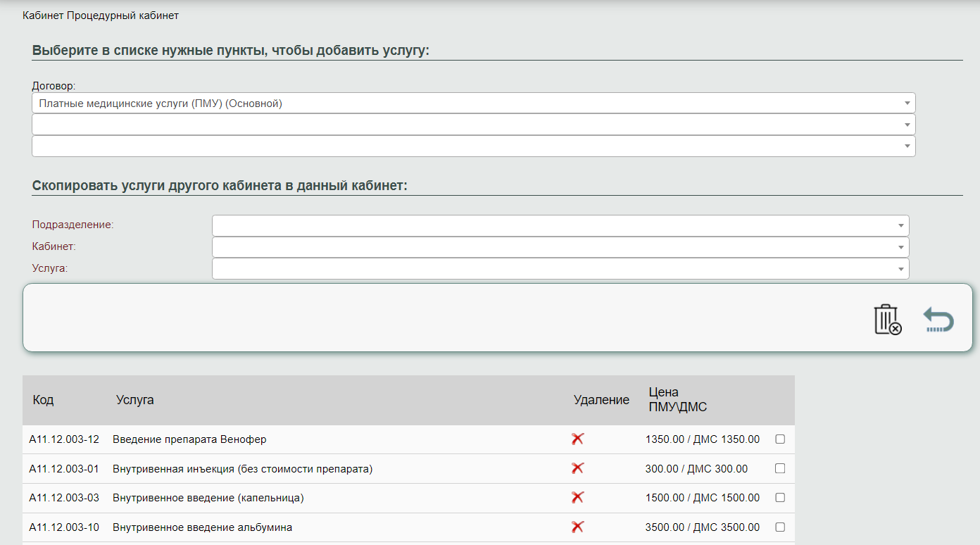This screenshot has height=545, width=980.
Task: Click service code A11.12.003-12
Action: [64, 439]
